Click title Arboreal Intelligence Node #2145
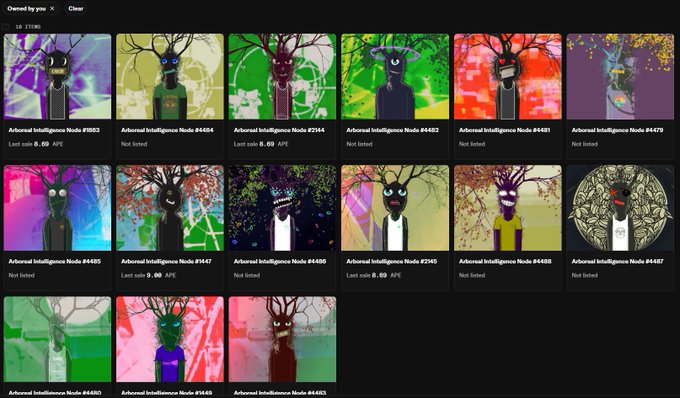Viewport: 680px width, 398px height. click(x=392, y=261)
